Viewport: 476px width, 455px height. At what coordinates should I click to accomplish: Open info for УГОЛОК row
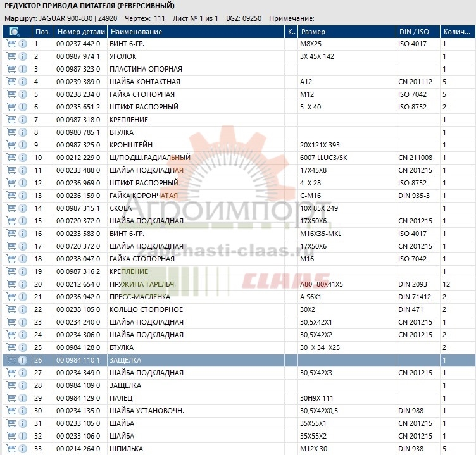click(x=23, y=56)
